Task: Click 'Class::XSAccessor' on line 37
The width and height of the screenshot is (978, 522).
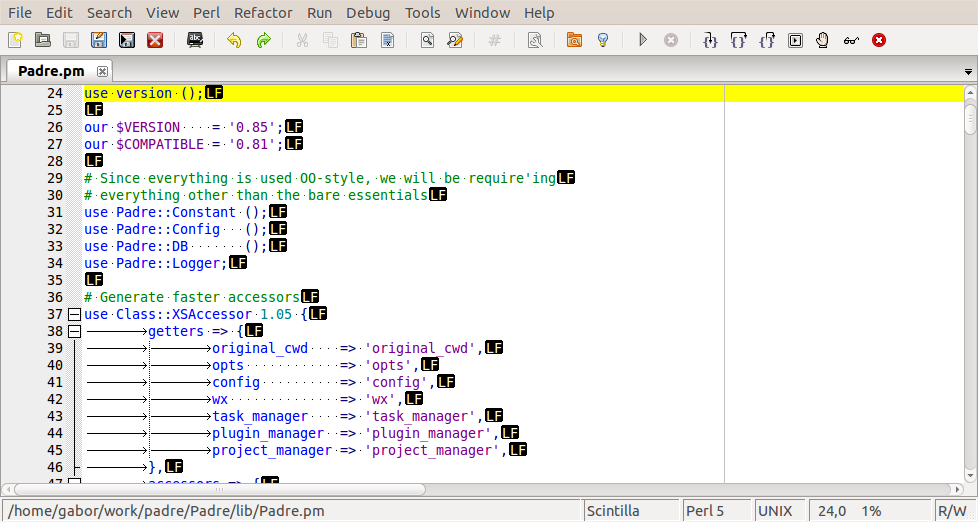Action: pyautogui.click(x=184, y=314)
